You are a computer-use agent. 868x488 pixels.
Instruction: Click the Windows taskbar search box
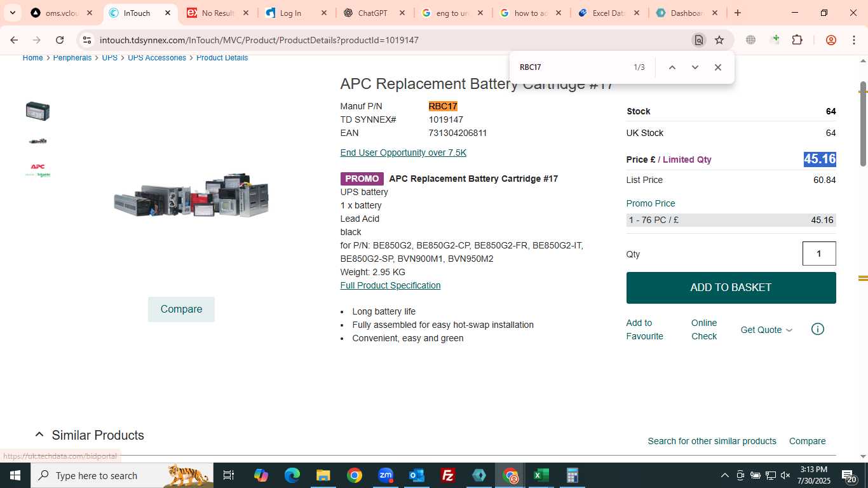[122, 475]
